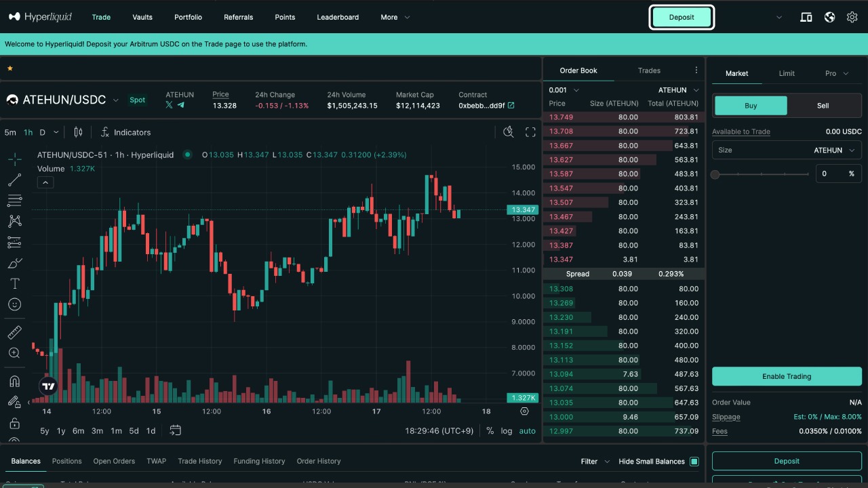Toggle percentage scale on chart
Screen dimensions: 868x488
pyautogui.click(x=490, y=430)
